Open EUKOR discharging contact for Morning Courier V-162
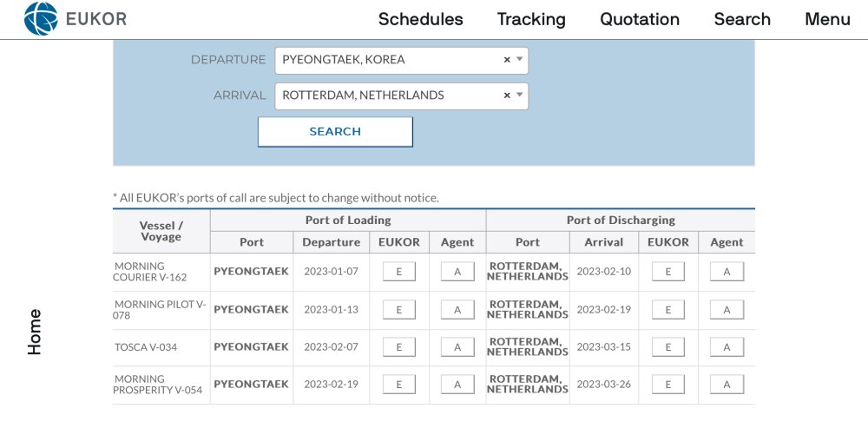Image resolution: width=868 pixels, height=428 pixels. point(667,272)
